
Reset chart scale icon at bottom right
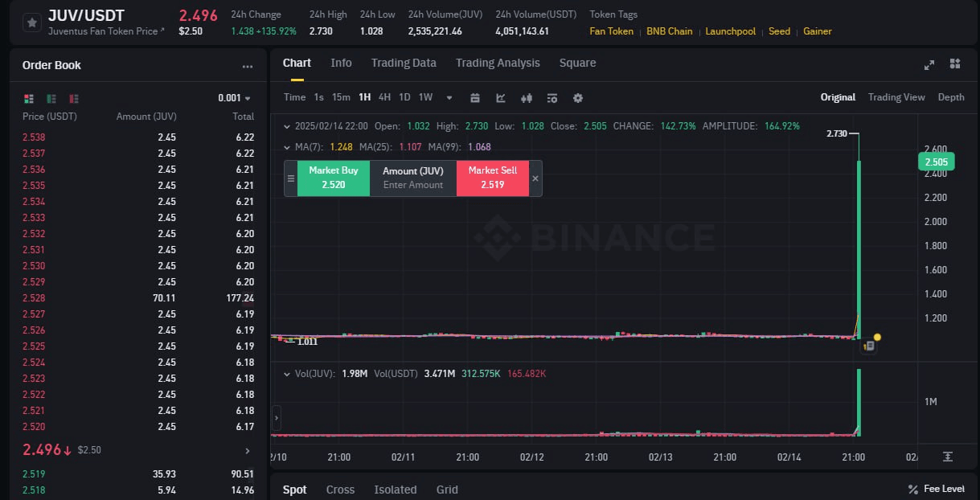(948, 457)
